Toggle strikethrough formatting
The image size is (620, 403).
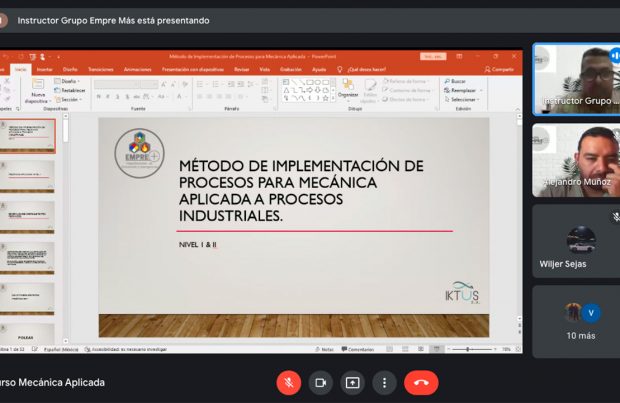click(x=136, y=96)
